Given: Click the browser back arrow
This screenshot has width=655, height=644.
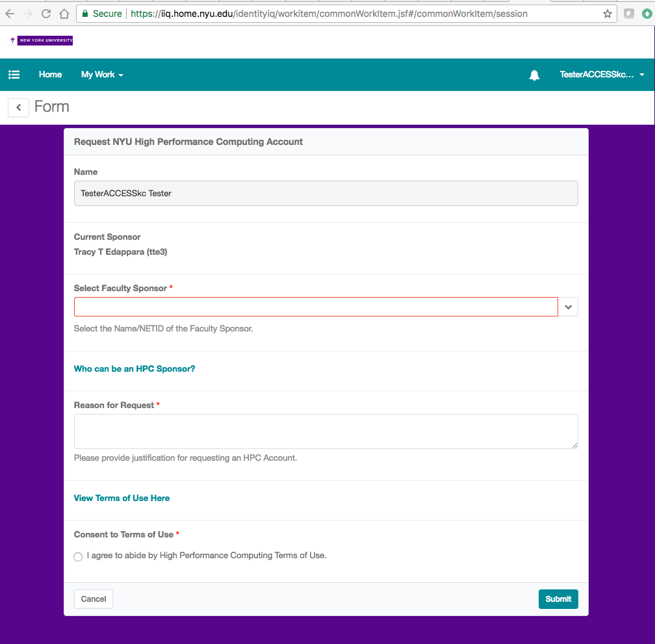Looking at the screenshot, I should click(x=10, y=14).
